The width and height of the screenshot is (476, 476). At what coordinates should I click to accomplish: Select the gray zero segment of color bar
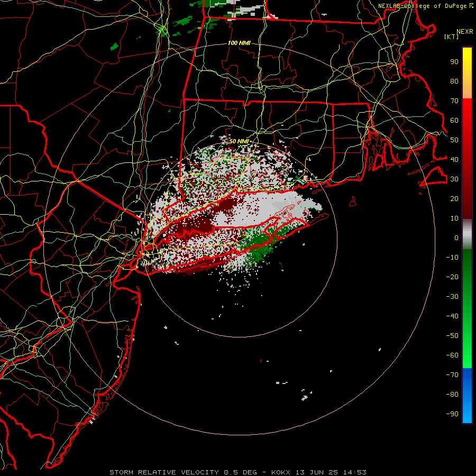[467, 234]
